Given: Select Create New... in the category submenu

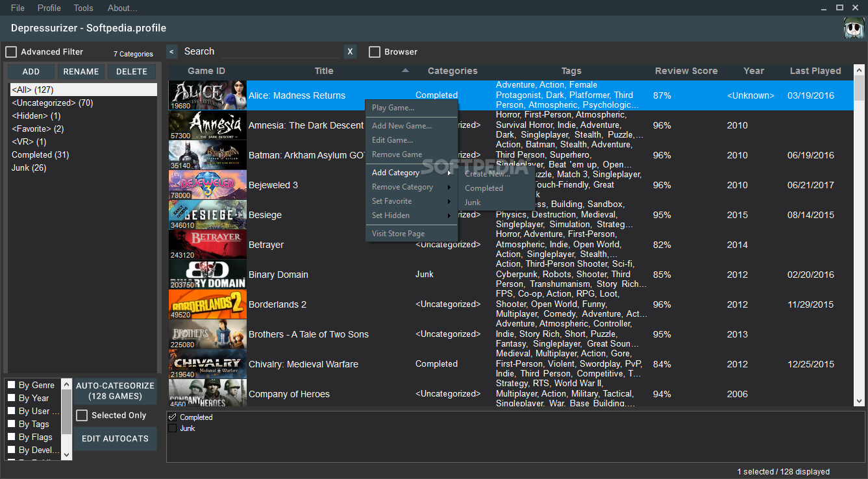Looking at the screenshot, I should click(x=497, y=174).
